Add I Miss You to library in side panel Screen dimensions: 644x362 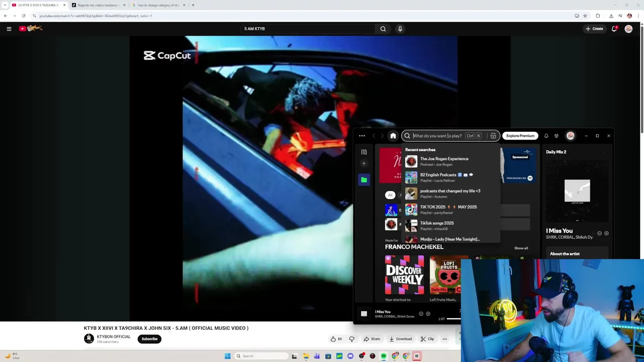coord(606,233)
